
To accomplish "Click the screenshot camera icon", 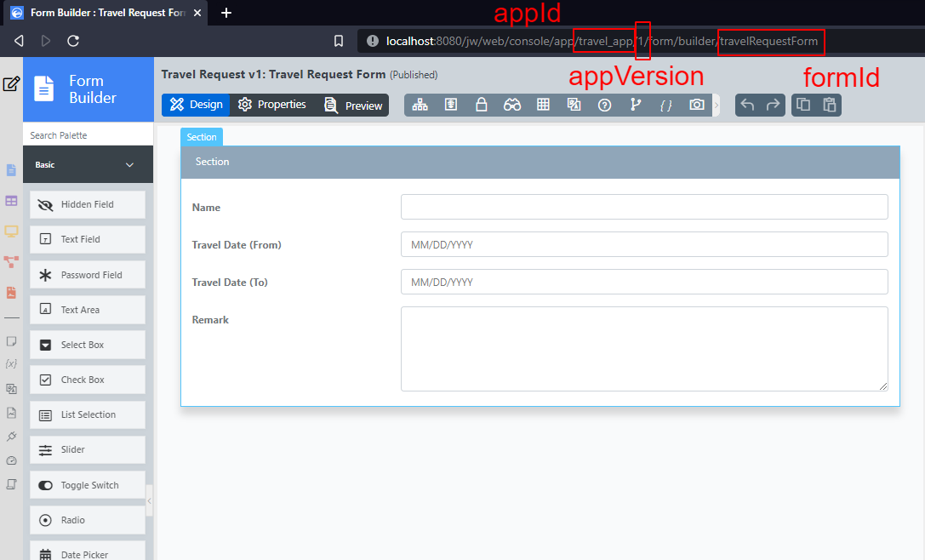I will click(x=697, y=105).
